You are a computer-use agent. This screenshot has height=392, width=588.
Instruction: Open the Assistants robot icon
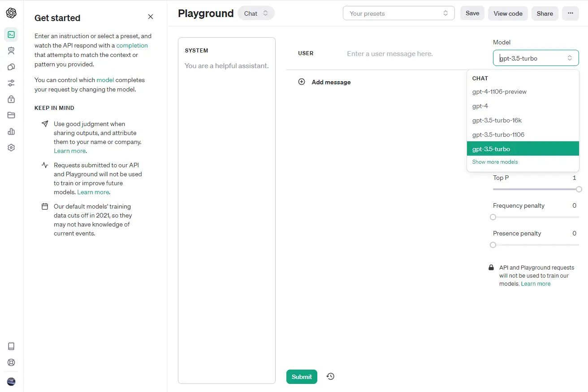point(11,51)
